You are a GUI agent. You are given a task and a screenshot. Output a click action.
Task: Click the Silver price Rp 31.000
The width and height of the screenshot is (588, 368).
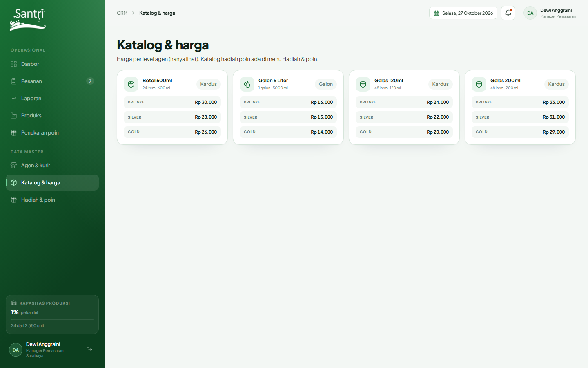coord(554,117)
